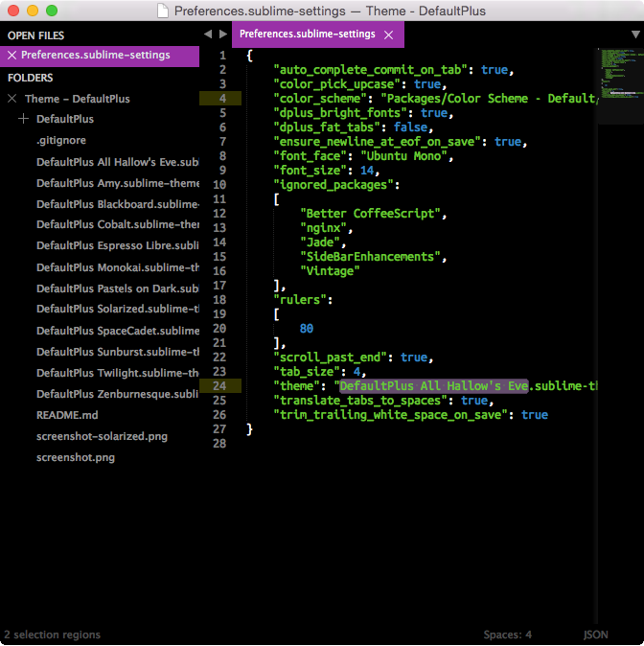Click "tab_size" key on line 23
The image size is (644, 646).
(x=307, y=372)
